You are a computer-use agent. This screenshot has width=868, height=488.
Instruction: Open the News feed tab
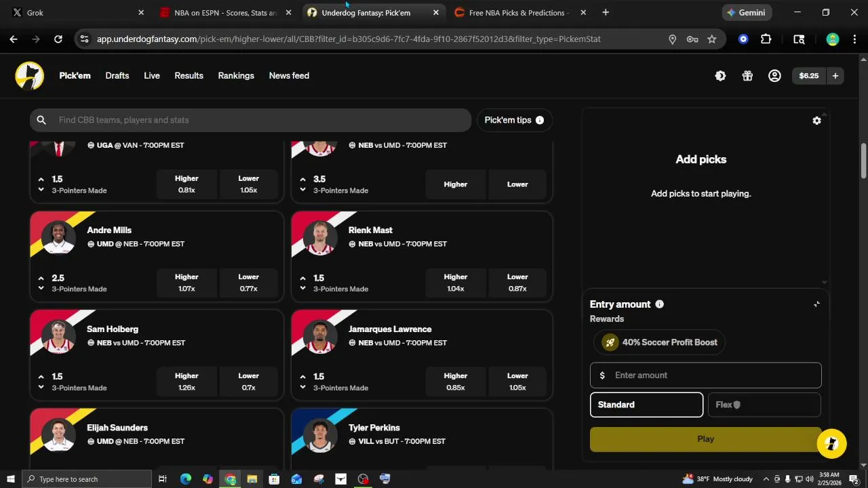coord(289,76)
